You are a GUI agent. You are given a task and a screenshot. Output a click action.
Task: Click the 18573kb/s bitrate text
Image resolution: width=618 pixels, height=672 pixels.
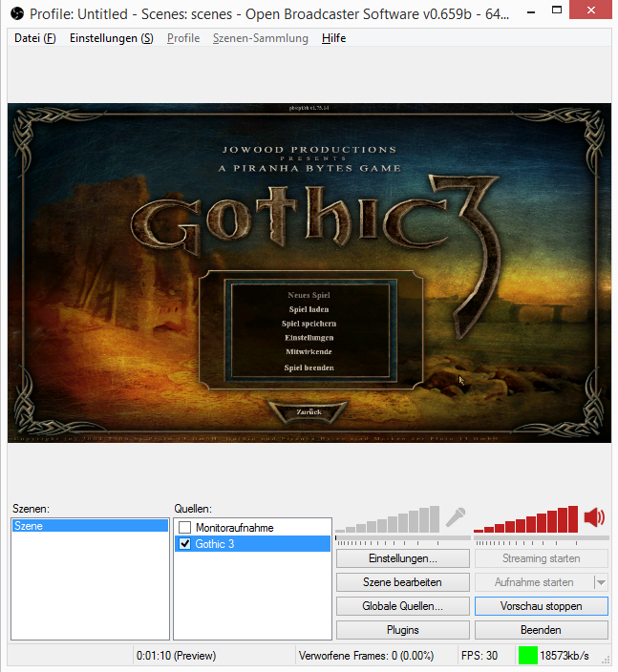(565, 656)
